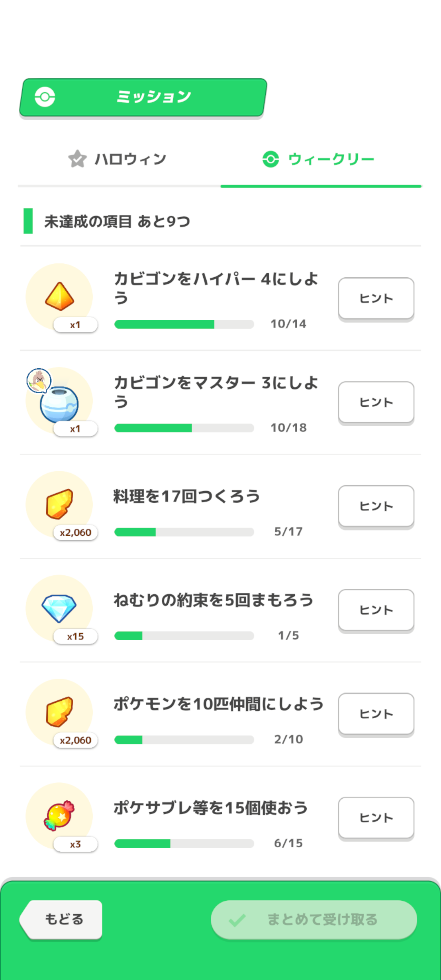Show ヒント for ねむりの約束 mission
Viewport: 441px width, 980px height.
coord(376,610)
